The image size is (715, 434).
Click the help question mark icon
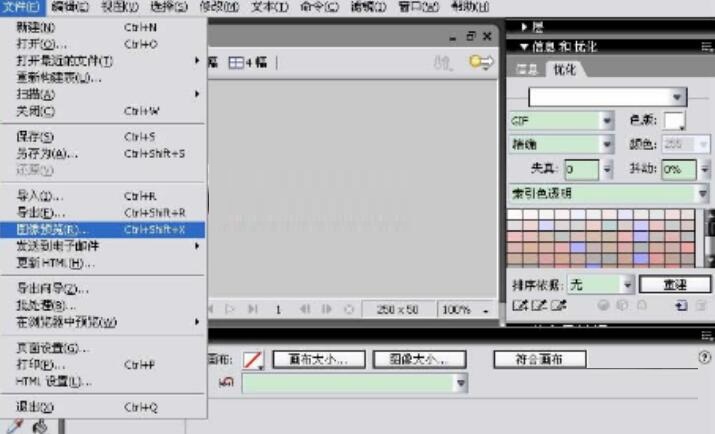(x=704, y=357)
